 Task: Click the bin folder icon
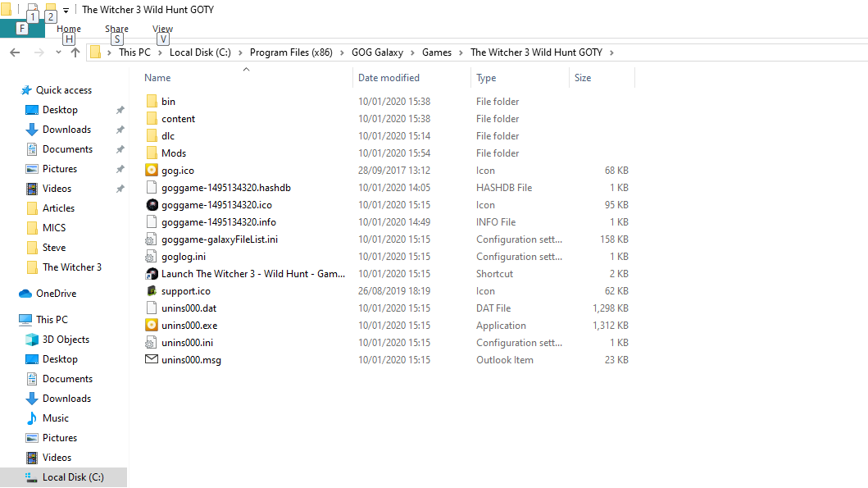click(152, 102)
